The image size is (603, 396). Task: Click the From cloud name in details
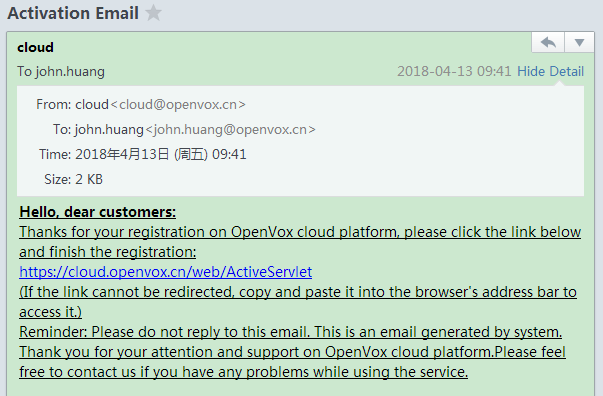tap(92, 105)
